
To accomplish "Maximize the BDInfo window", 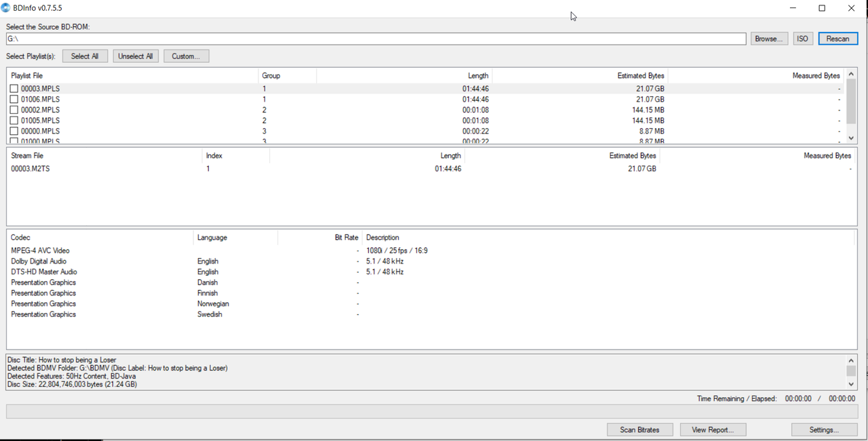I will point(822,8).
